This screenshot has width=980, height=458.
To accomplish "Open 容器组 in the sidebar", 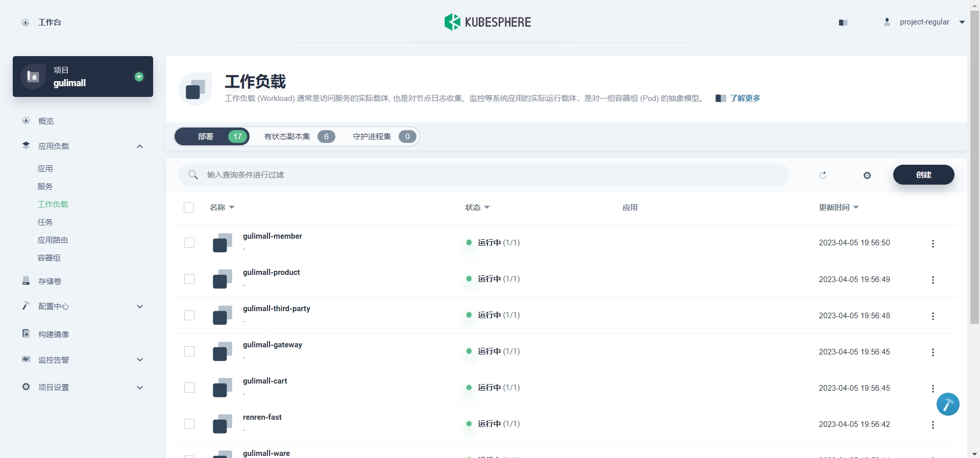I will pos(49,258).
